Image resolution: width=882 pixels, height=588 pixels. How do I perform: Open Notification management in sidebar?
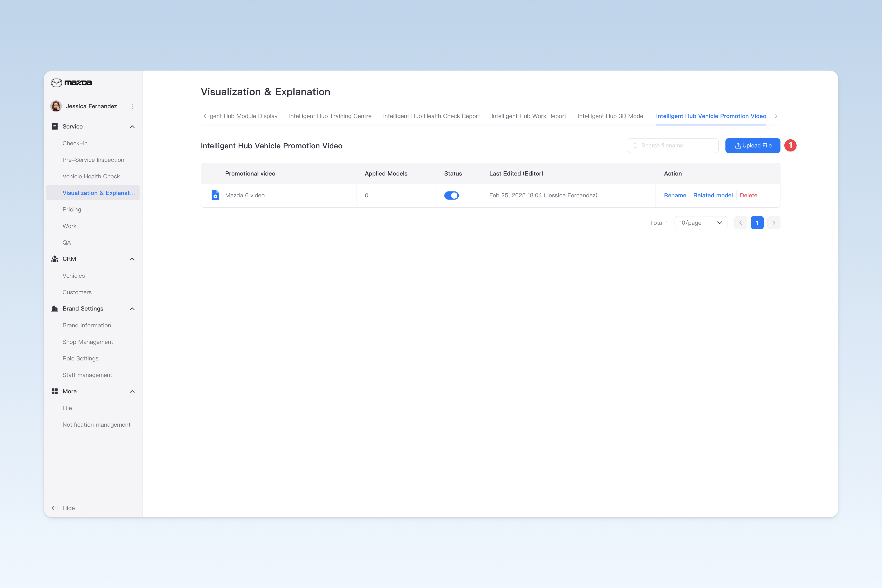pyautogui.click(x=97, y=424)
